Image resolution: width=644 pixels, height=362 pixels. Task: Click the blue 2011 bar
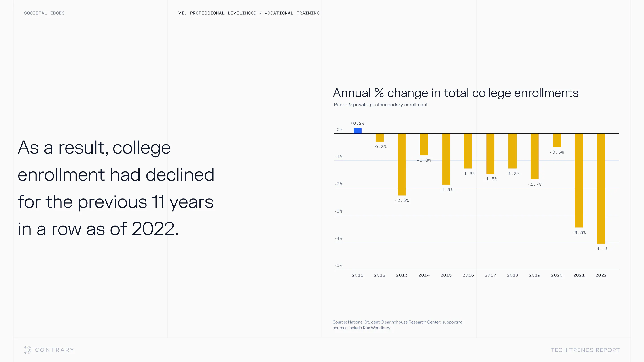click(x=357, y=131)
